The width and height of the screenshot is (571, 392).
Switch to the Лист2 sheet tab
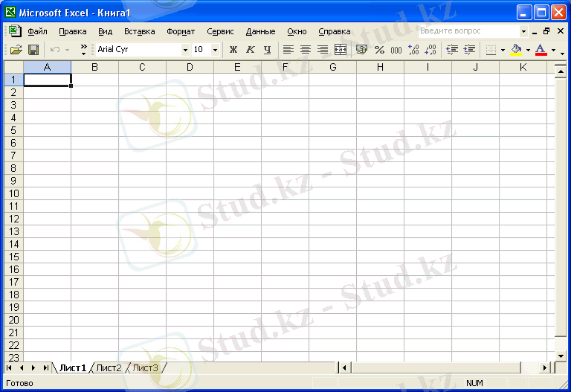click(x=109, y=368)
